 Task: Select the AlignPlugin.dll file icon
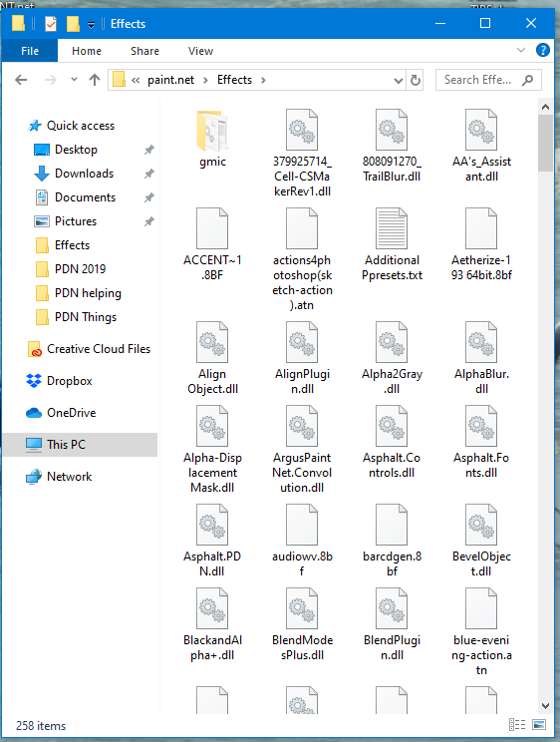point(302,342)
